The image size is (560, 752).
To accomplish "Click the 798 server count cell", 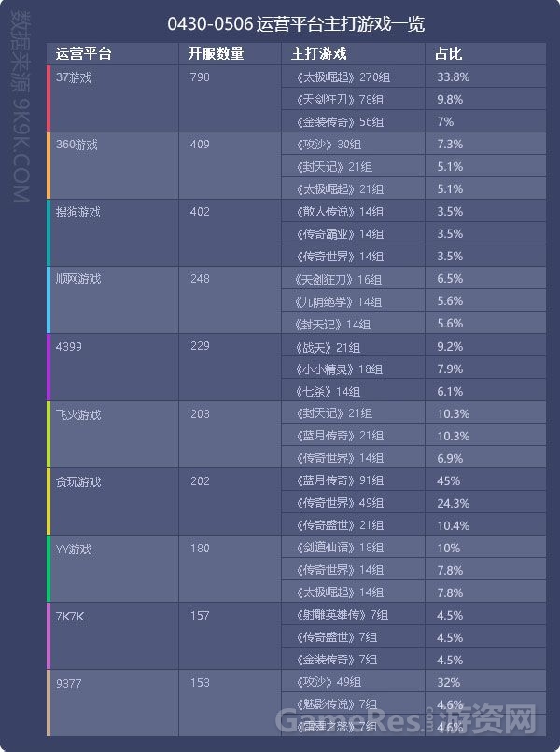I will click(x=230, y=98).
